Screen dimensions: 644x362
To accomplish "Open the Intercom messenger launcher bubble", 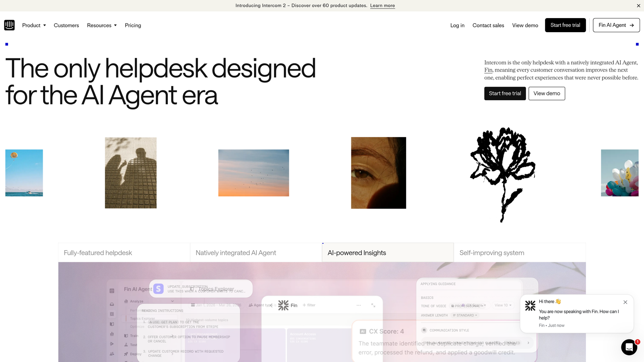I will coord(629,347).
